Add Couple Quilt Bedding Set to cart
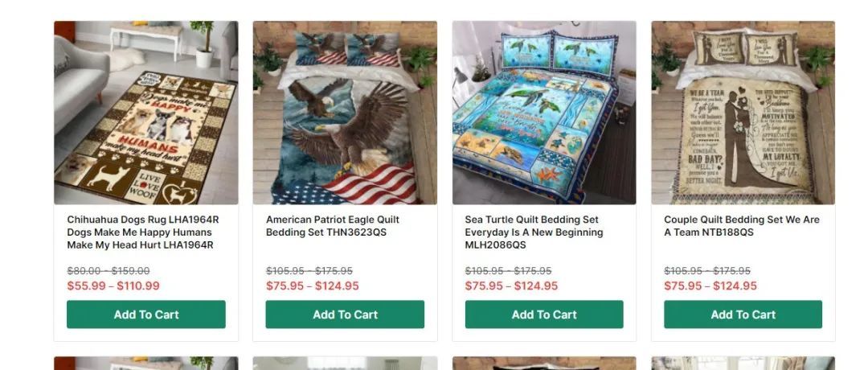 (x=743, y=314)
